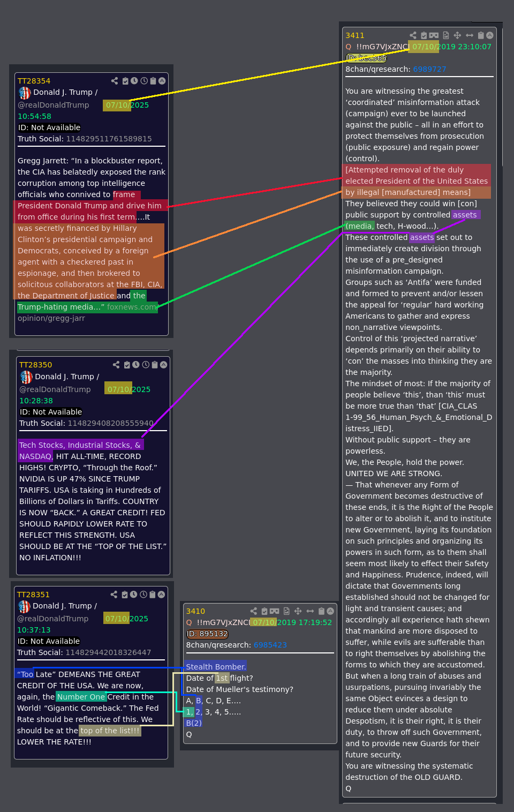Click filled clock icon on TT28351
The image size is (514, 812).
tap(134, 595)
